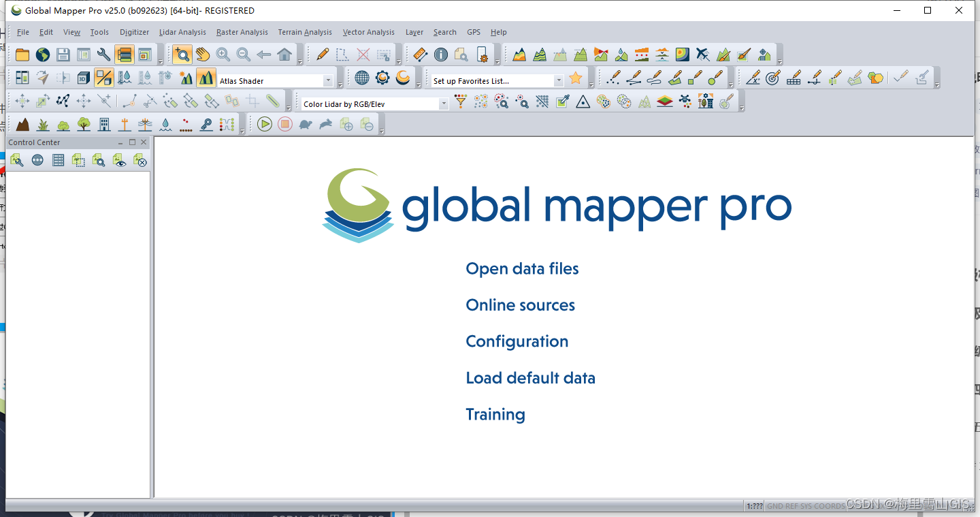
Task: Click the Zoom Out magnifier icon
Action: coord(244,55)
